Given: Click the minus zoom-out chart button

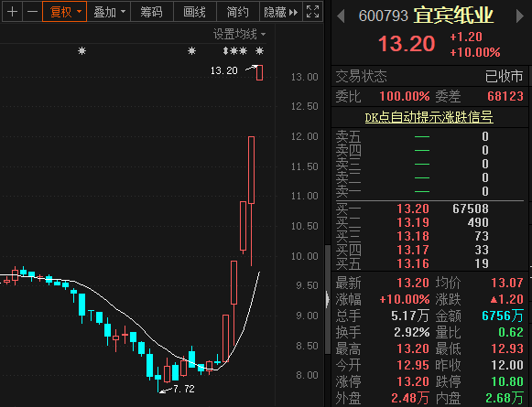Looking at the screenshot, I should click(33, 12).
